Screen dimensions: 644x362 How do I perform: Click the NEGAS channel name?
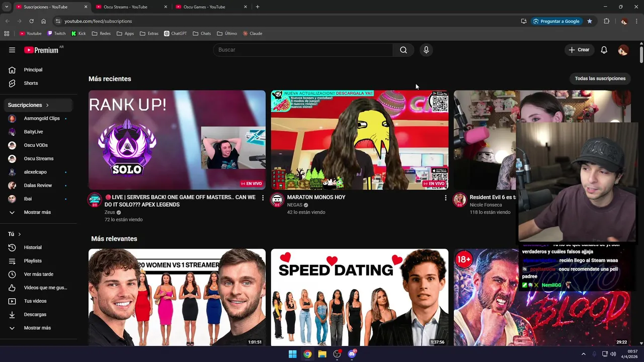coord(295,205)
